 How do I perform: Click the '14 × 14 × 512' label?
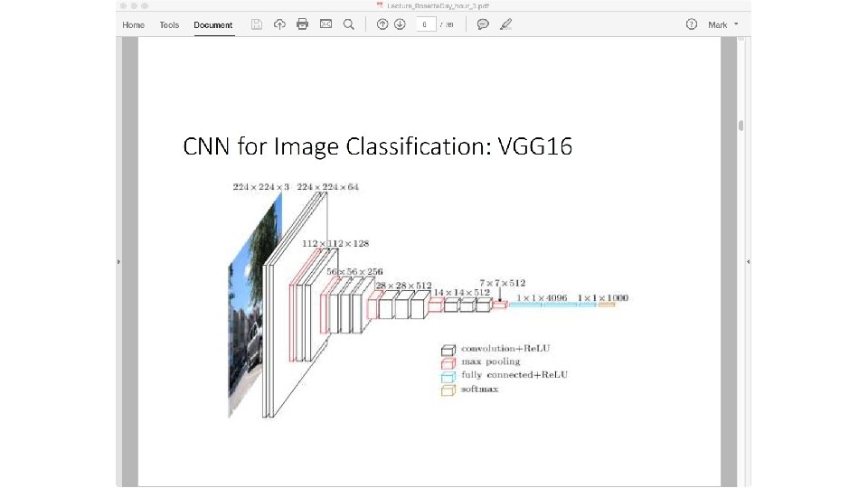pyautogui.click(x=462, y=292)
